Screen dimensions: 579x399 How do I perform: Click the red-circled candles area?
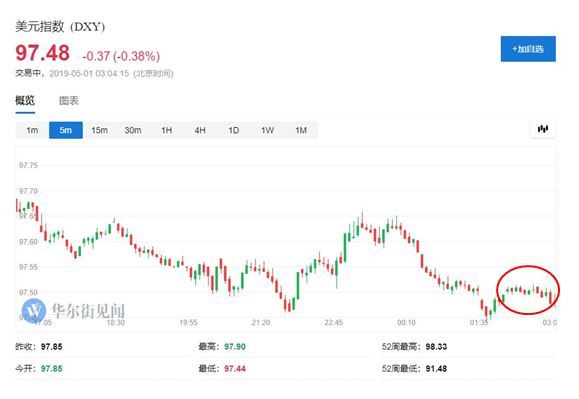point(528,290)
